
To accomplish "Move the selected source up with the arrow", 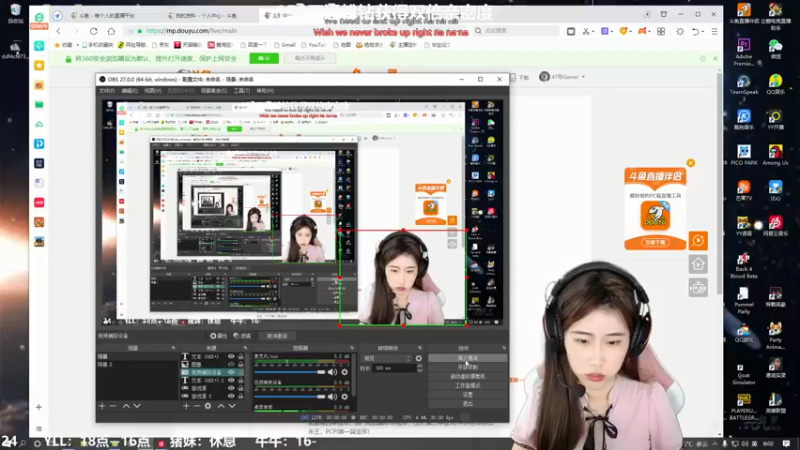I will 221,406.
